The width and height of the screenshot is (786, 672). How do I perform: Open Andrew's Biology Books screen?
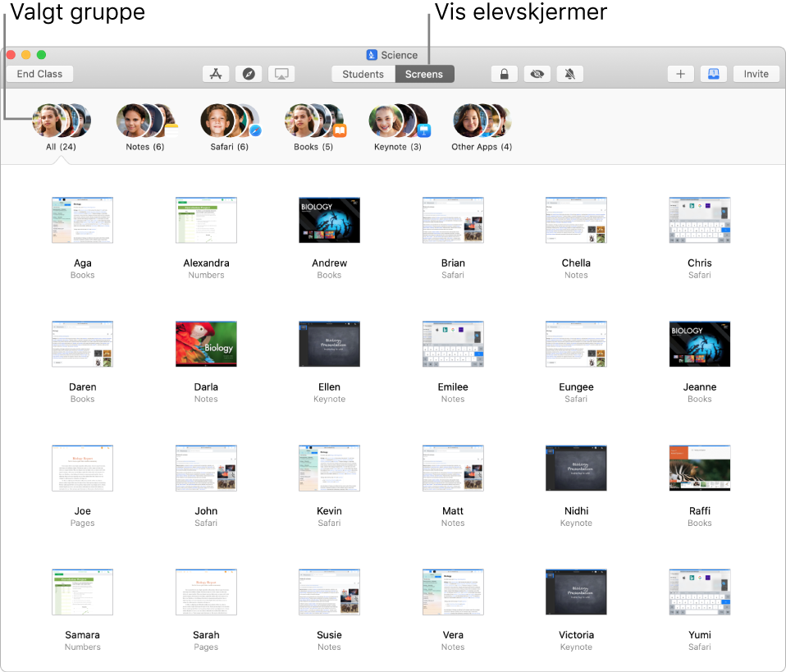coord(329,220)
